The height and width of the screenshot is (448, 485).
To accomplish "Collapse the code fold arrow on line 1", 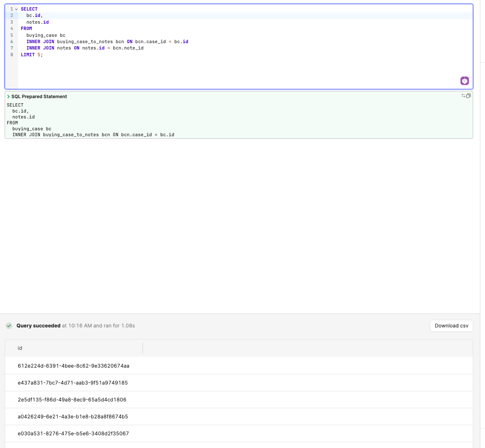I will tap(16, 9).
